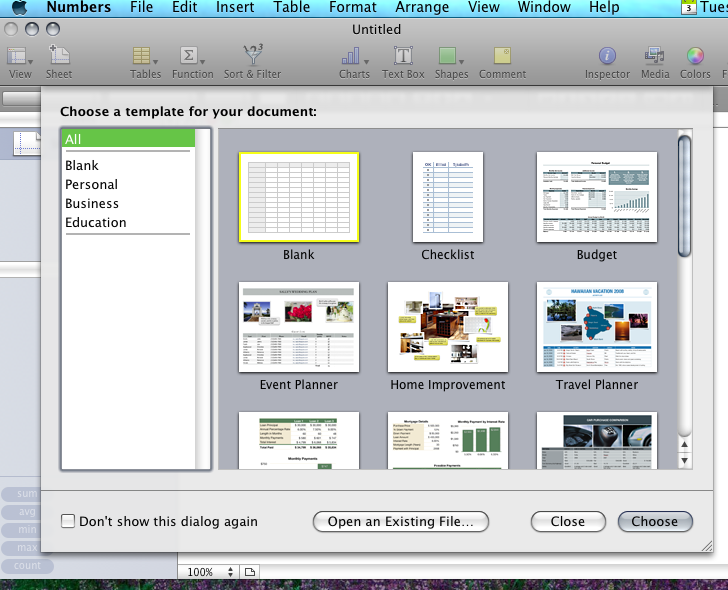Open the Edit menu
Image resolution: width=728 pixels, height=590 pixels.
coord(184,7)
